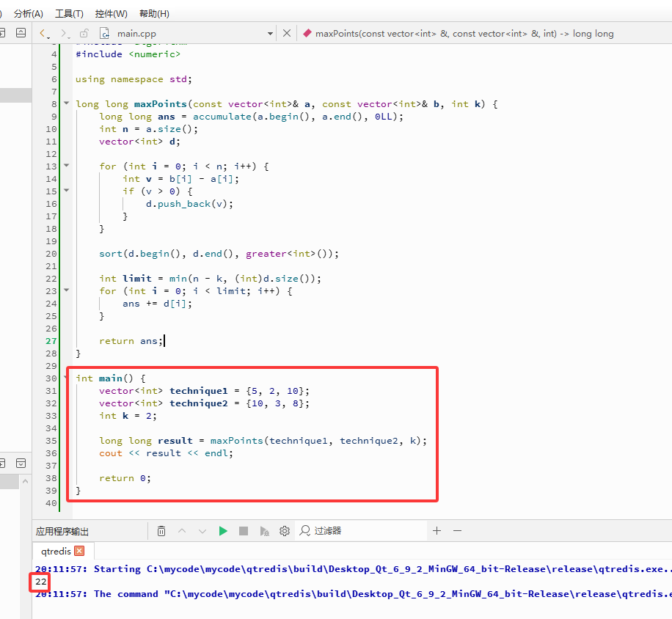Image resolution: width=672 pixels, height=619 pixels.
Task: Click the left sidebar scroll-up arrow
Action: coord(25,482)
